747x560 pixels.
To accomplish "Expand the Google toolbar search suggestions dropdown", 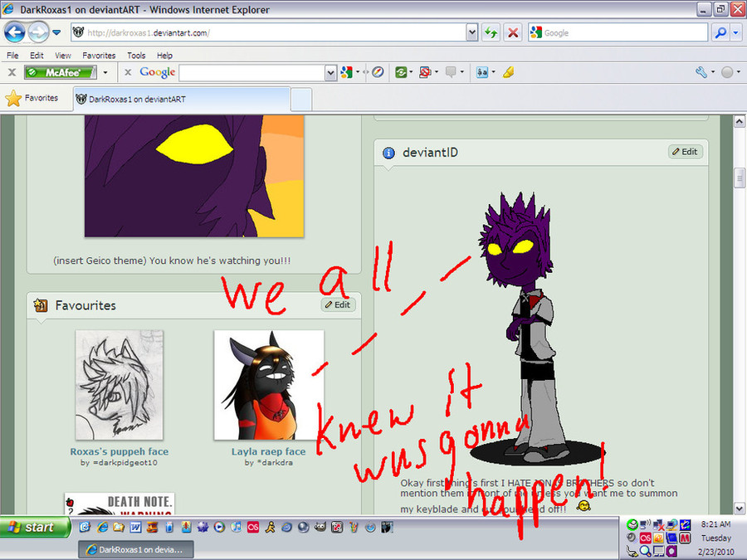I will (x=330, y=73).
